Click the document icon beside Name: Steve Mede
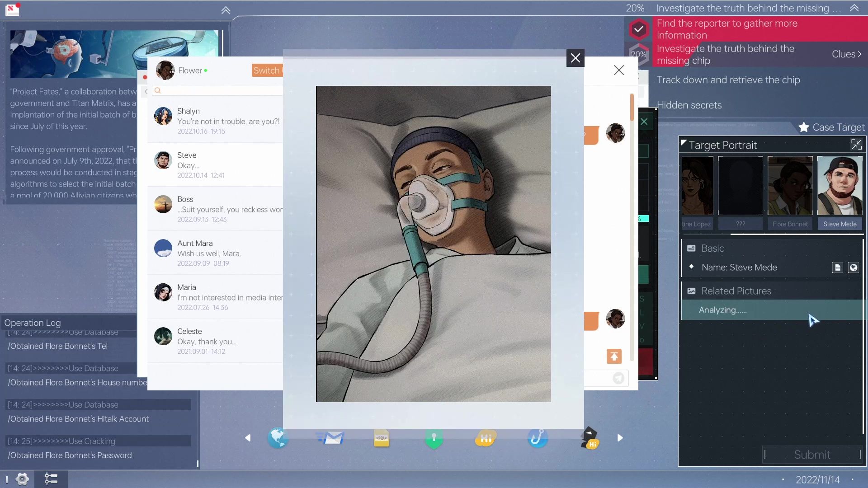This screenshot has height=488, width=868. [837, 267]
